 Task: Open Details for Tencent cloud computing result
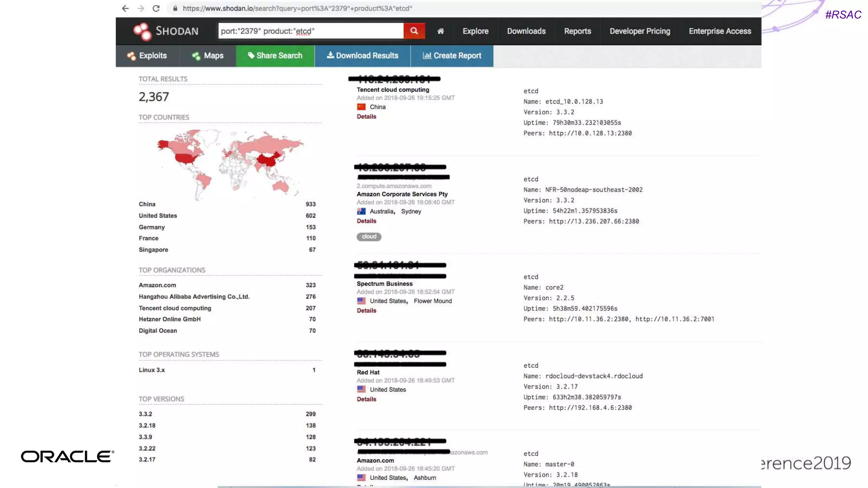click(366, 117)
